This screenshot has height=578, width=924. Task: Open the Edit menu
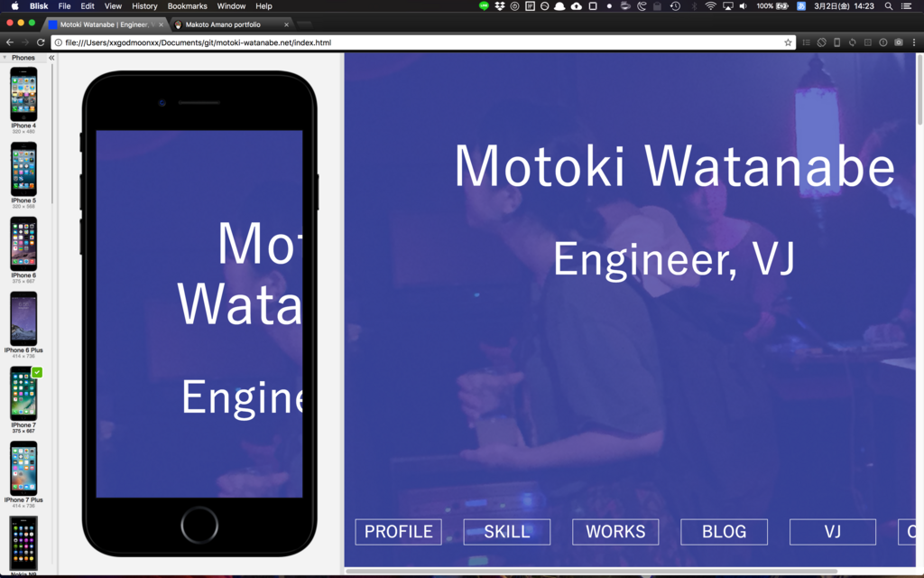coord(88,6)
